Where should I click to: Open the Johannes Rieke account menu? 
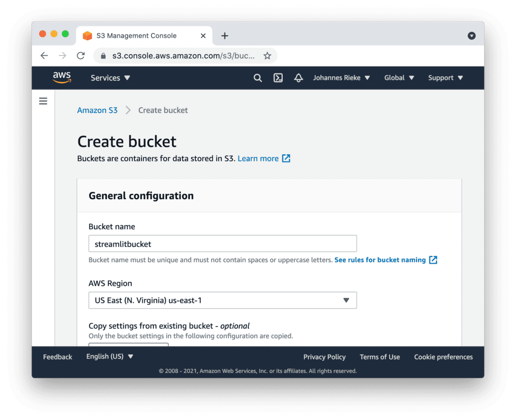click(x=342, y=77)
